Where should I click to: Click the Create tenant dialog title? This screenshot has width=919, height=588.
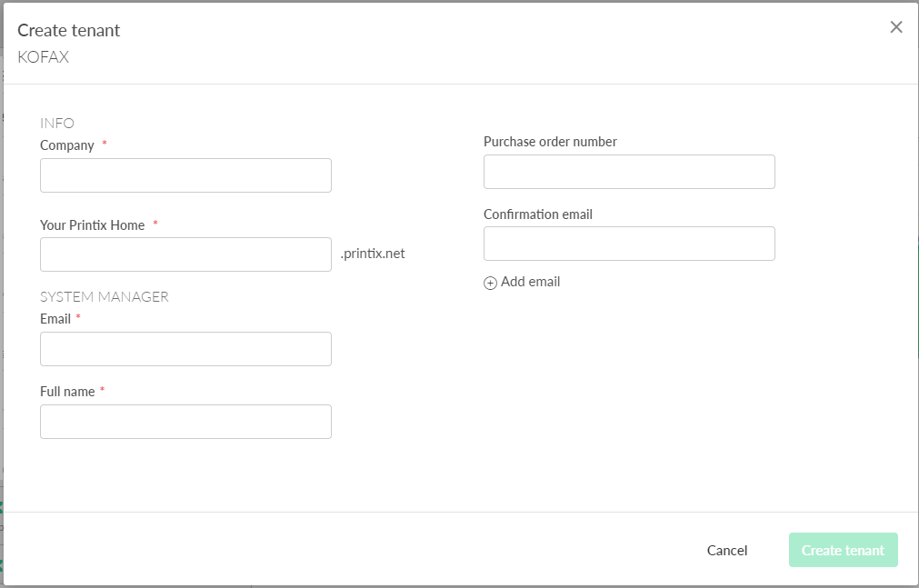coord(69,30)
